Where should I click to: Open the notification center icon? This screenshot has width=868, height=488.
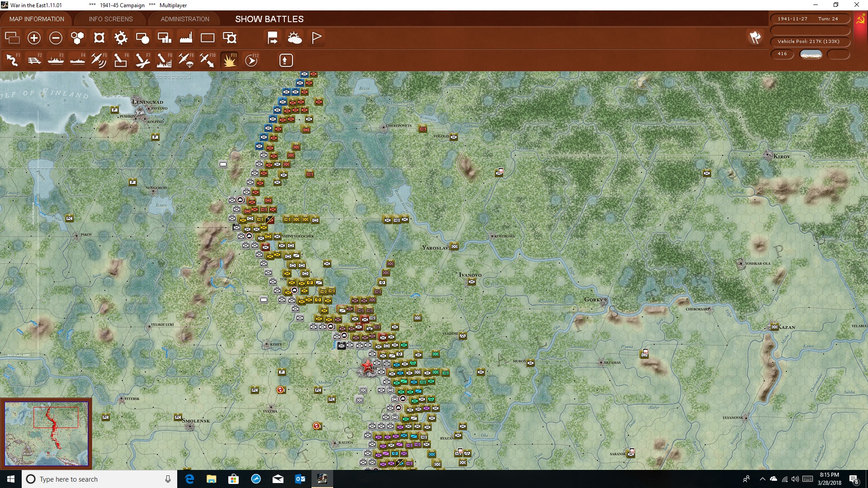tap(854, 479)
